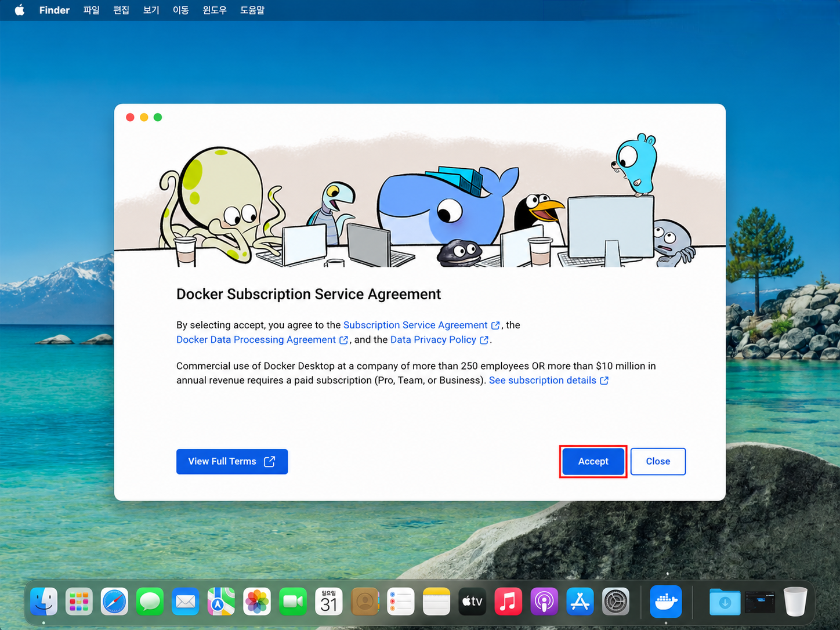840x630 pixels.
Task: Open the 이동 menu
Action: click(181, 10)
